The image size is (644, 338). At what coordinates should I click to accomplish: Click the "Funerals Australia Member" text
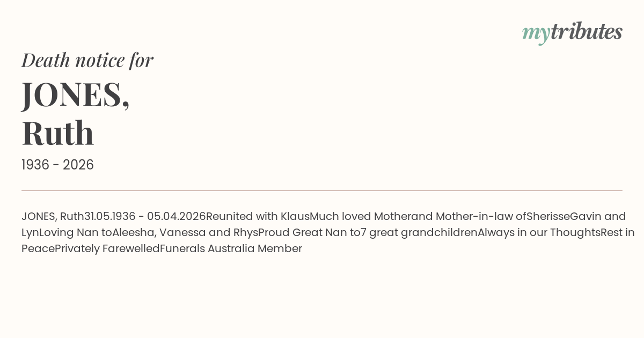coord(231,248)
